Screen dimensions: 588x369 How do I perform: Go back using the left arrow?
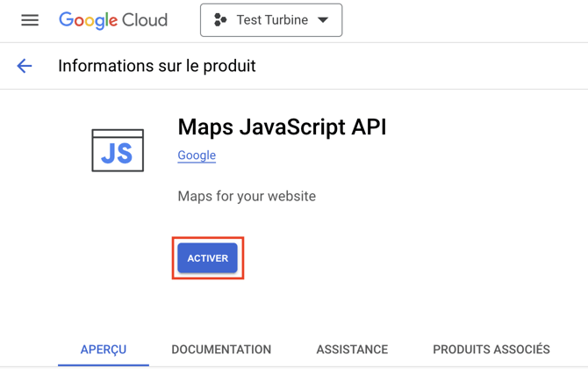(x=25, y=66)
